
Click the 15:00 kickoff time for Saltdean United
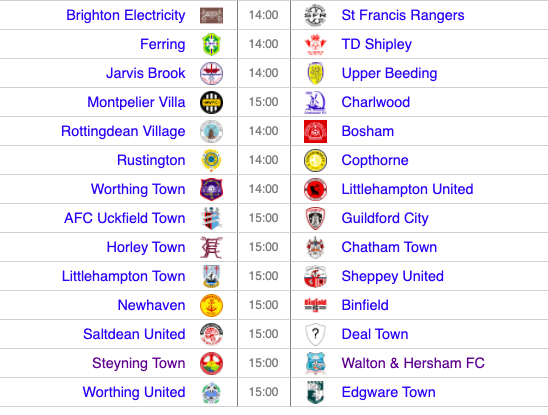tap(264, 334)
